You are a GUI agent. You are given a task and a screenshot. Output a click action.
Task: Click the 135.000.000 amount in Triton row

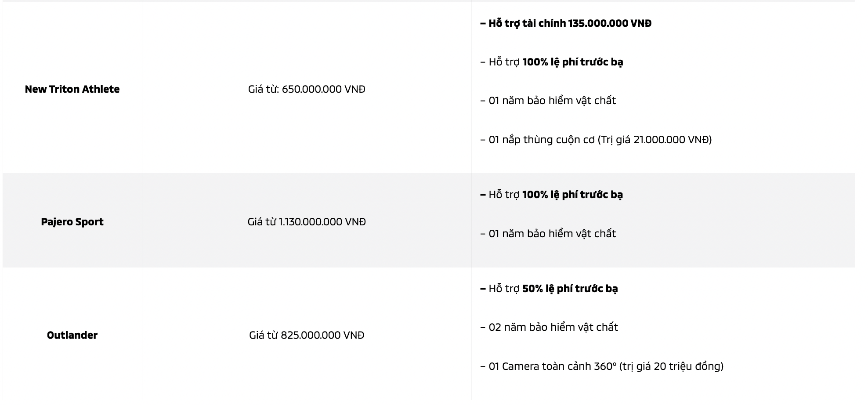598,23
